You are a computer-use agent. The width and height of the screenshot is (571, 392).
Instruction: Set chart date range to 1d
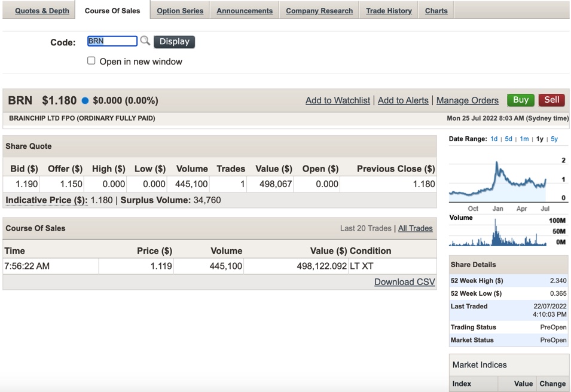[x=493, y=139]
